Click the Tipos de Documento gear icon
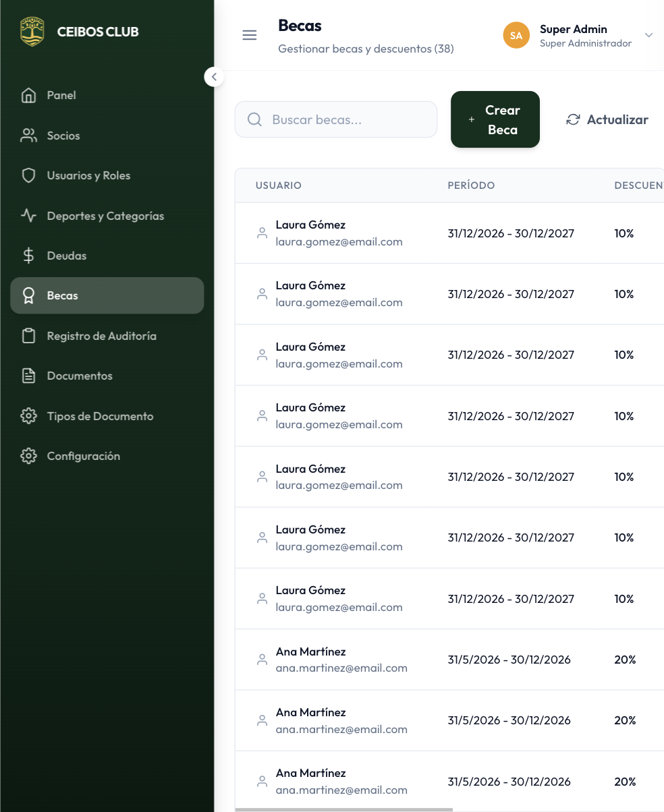This screenshot has width=664, height=812. (x=28, y=416)
